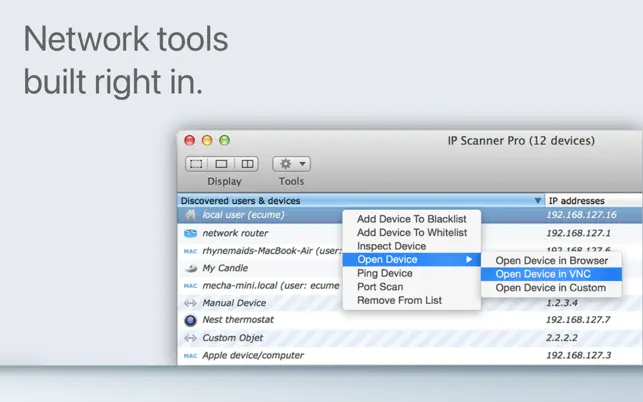This screenshot has height=402, width=643.
Task: Select the local user (ecume) row
Action: click(x=410, y=215)
